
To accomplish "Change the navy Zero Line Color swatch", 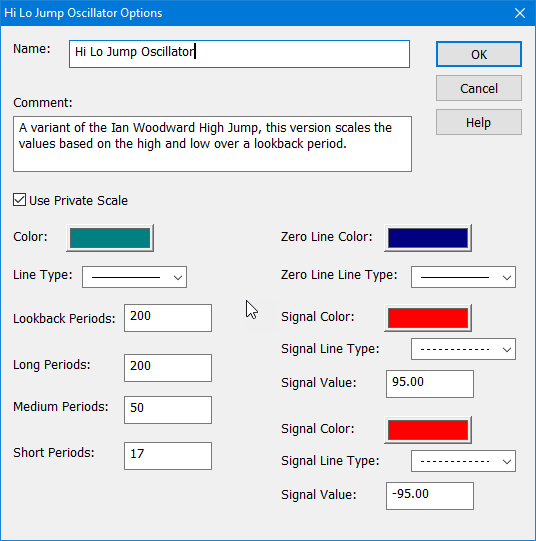I will click(428, 238).
